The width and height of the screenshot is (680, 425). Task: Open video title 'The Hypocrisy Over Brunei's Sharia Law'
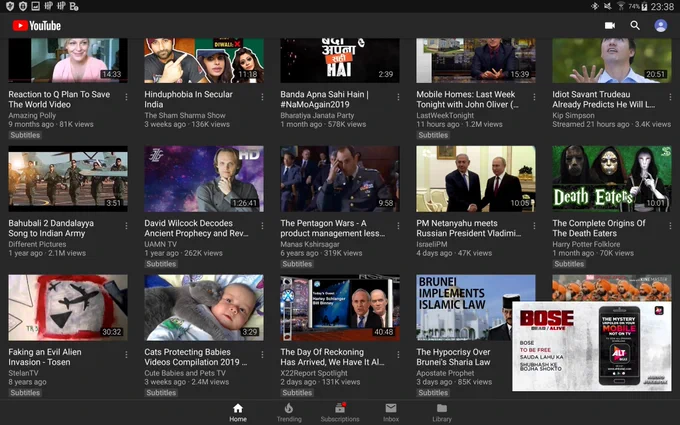453,357
